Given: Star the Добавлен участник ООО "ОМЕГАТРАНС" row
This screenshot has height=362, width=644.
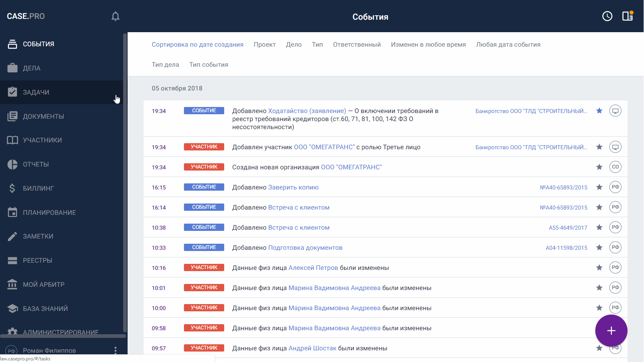Looking at the screenshot, I should pyautogui.click(x=599, y=147).
